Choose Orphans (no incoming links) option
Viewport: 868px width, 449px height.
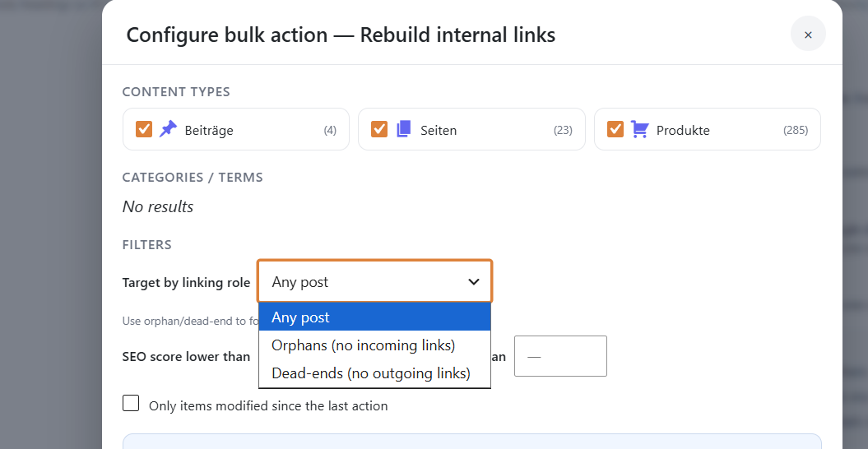click(375, 345)
